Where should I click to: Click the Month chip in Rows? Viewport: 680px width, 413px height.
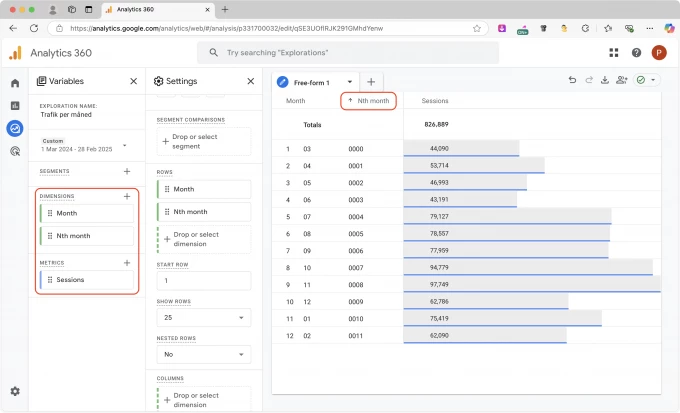204,189
